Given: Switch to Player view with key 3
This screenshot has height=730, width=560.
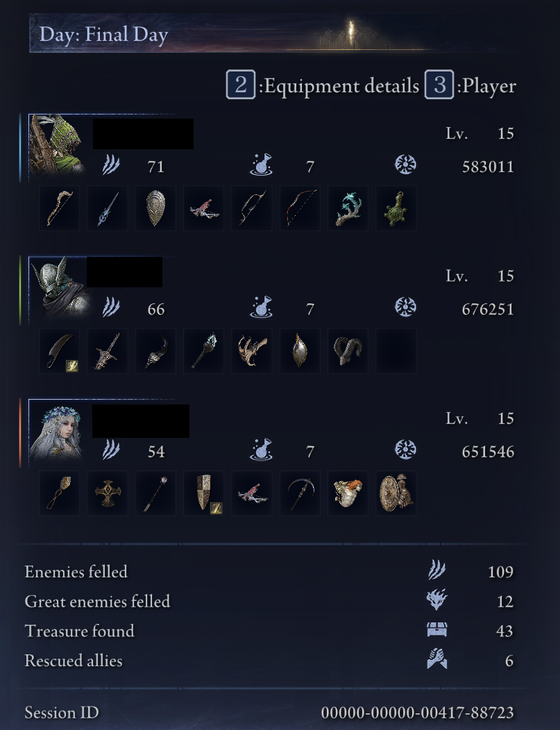Looking at the screenshot, I should 470,85.
